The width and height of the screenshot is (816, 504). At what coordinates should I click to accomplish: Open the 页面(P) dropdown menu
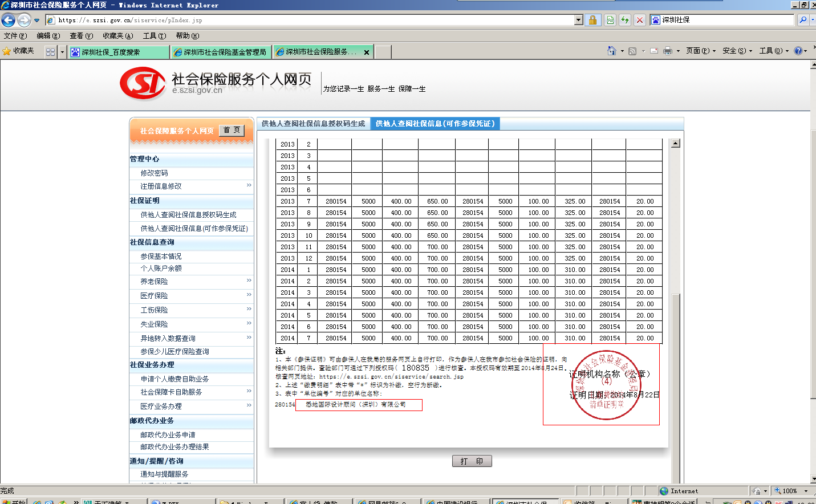pos(701,51)
